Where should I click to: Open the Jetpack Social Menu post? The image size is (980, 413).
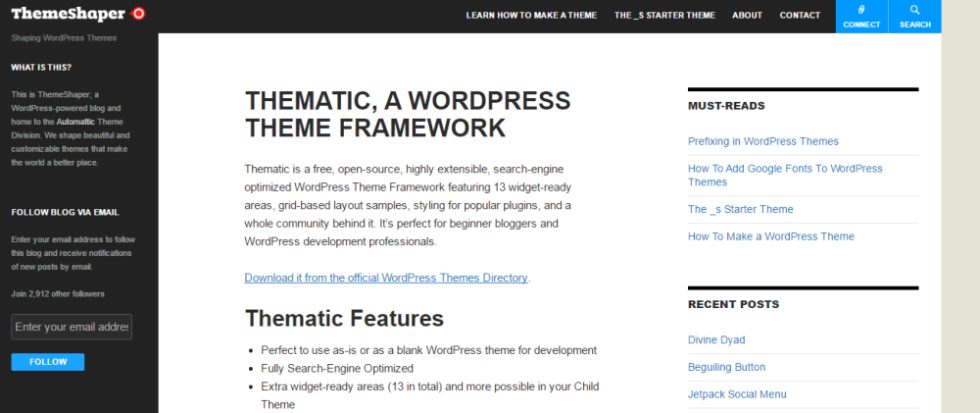tap(738, 394)
